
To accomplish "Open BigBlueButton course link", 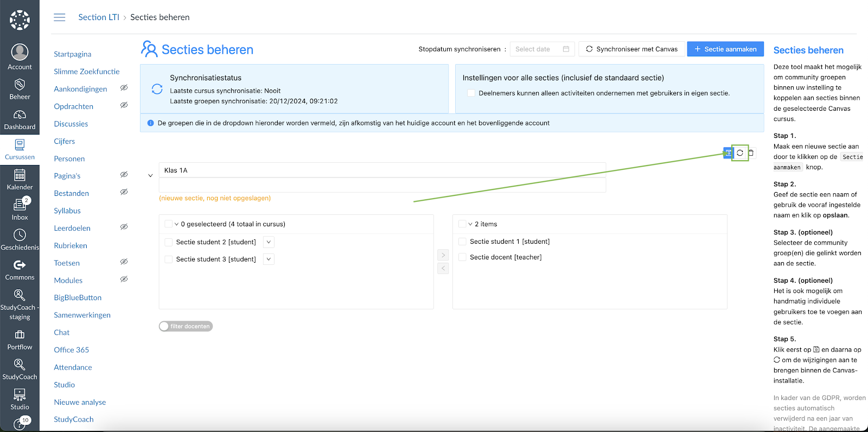I will pyautogui.click(x=78, y=297).
